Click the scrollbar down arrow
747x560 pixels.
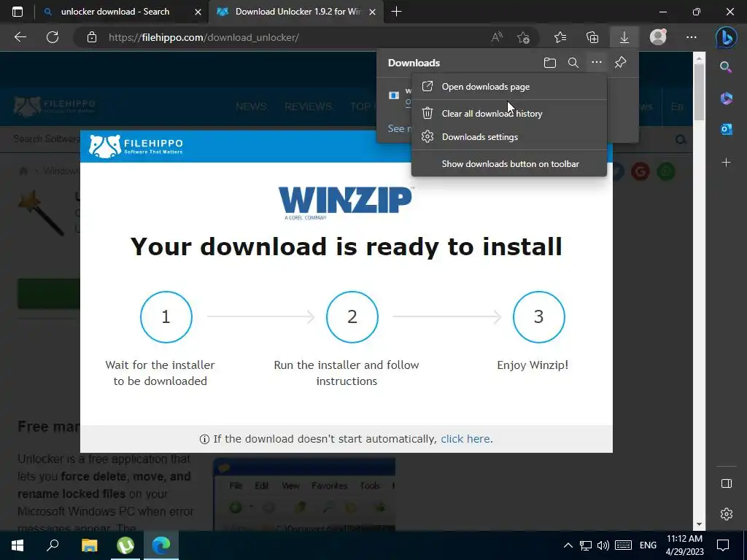click(699, 524)
